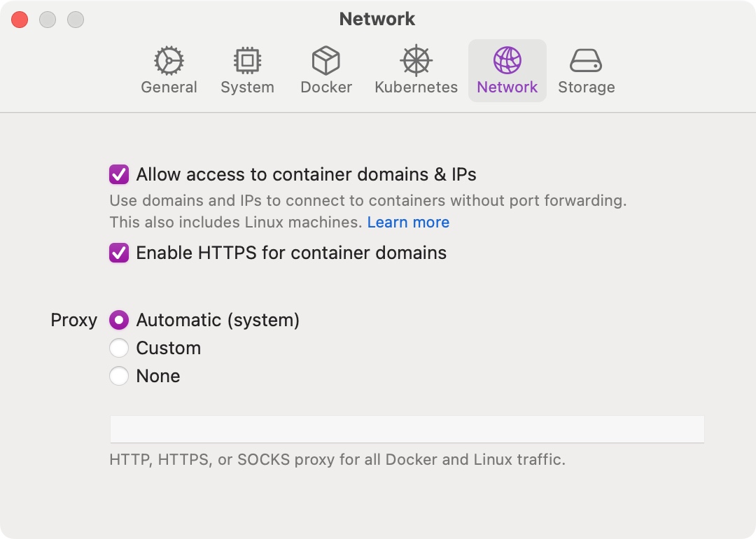Open the Kubernetes helm wheel icon
The height and width of the screenshot is (539, 756).
coord(416,61)
